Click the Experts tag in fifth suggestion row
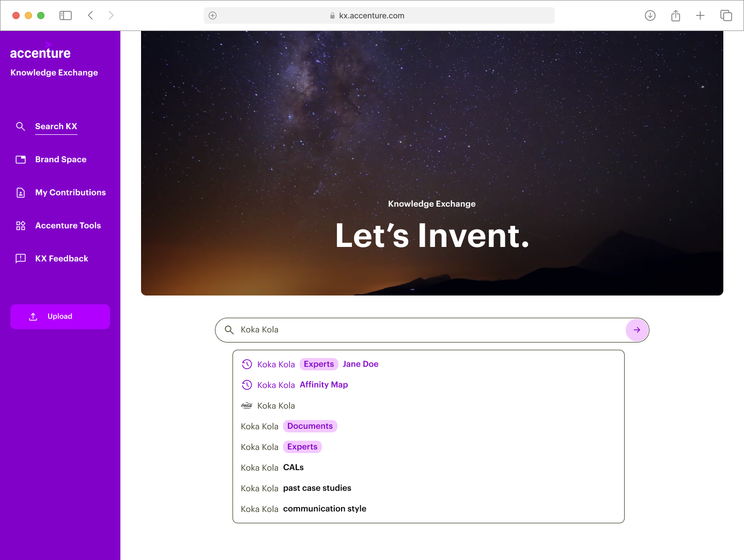 pyautogui.click(x=302, y=447)
